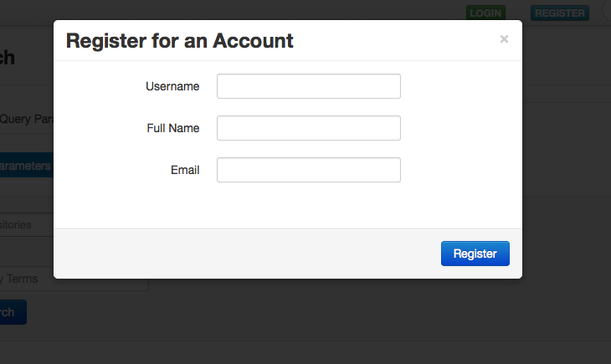Select the Email input field
The width and height of the screenshot is (611, 364).
(308, 170)
